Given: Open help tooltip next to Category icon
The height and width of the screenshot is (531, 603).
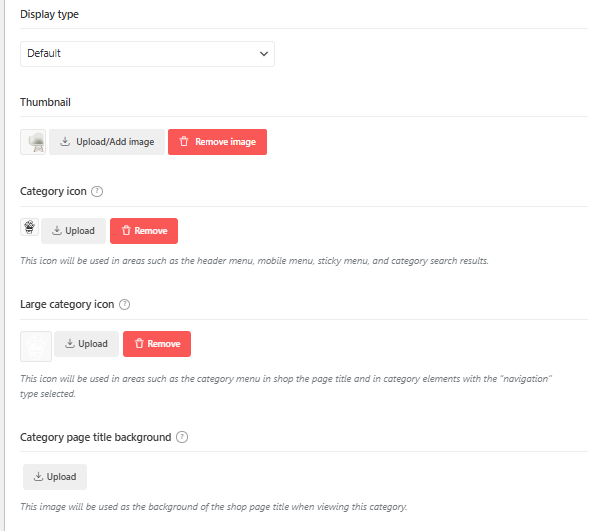Looking at the screenshot, I should pos(97,191).
